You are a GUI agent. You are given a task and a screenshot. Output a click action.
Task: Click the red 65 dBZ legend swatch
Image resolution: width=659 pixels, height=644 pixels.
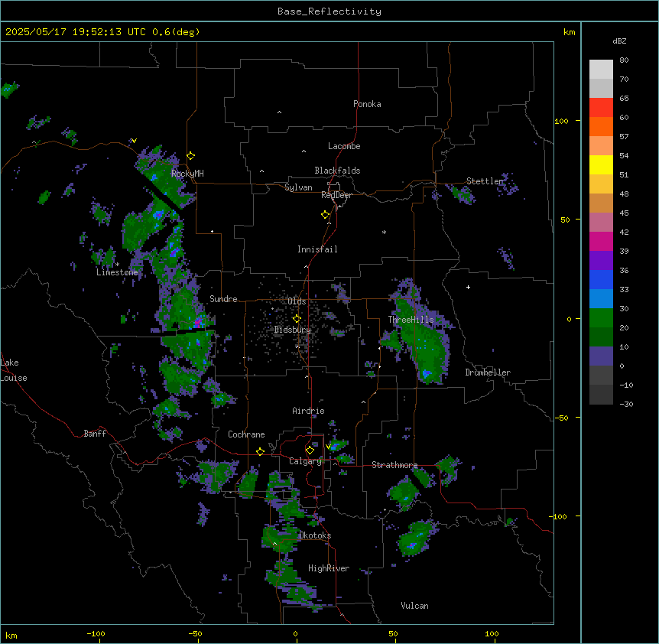[601, 108]
